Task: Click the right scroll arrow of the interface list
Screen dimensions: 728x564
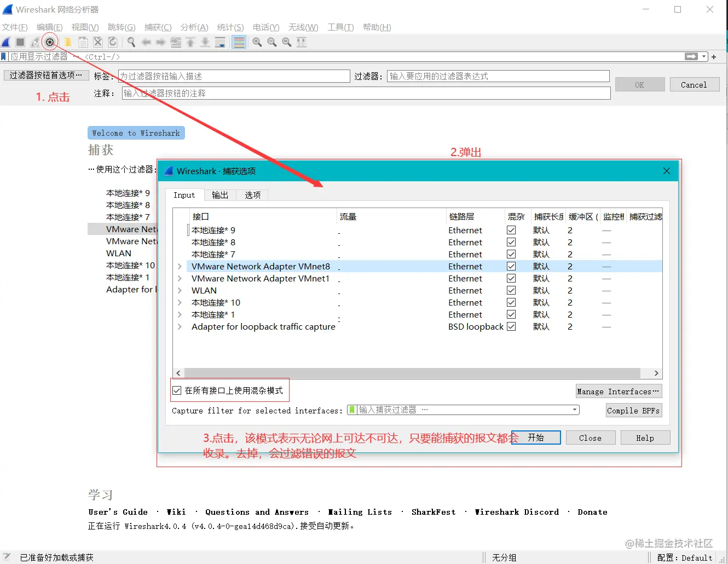Action: point(656,373)
